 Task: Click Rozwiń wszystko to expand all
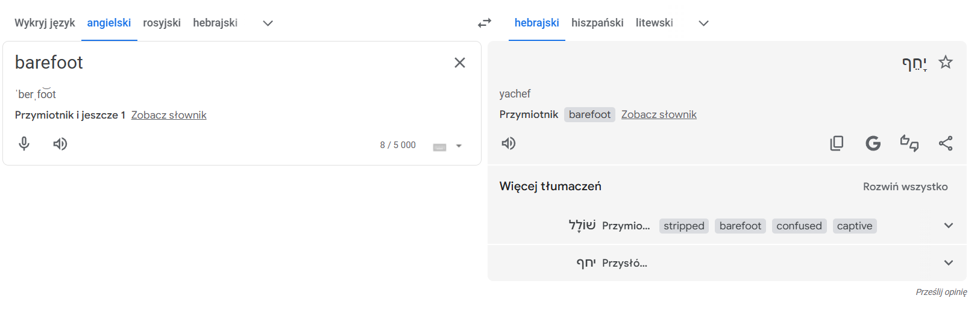tap(905, 187)
